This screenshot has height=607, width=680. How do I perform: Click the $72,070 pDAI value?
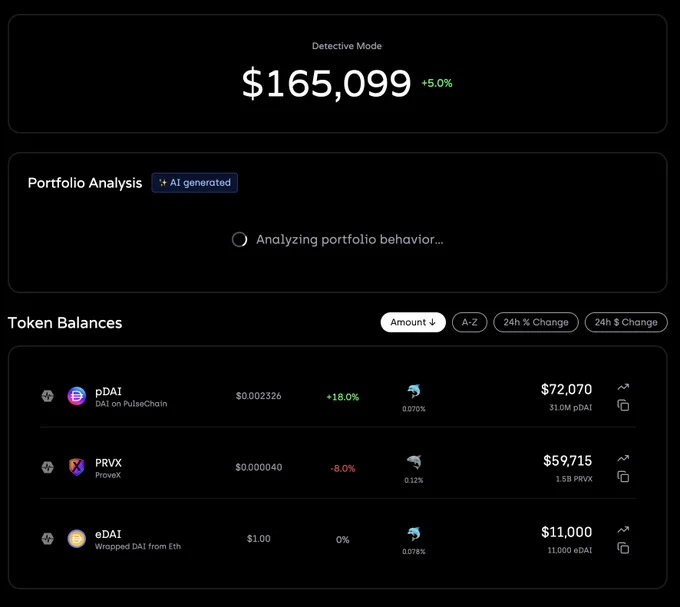coord(566,389)
